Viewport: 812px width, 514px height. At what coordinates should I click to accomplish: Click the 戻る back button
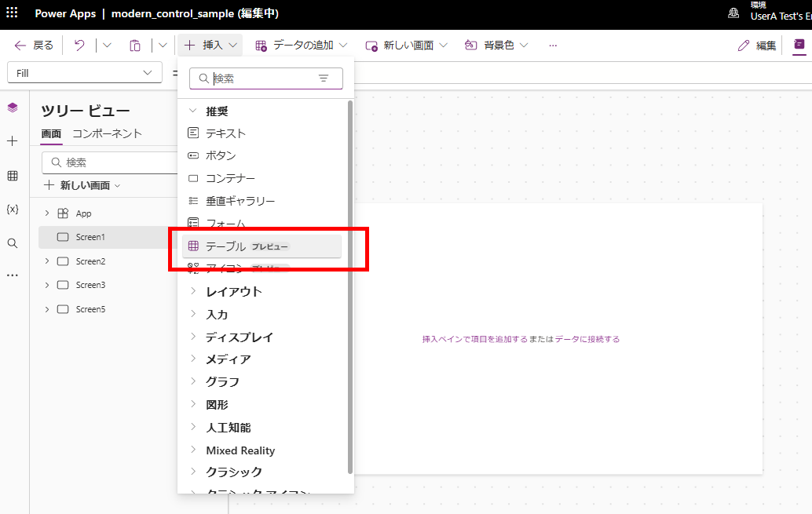(x=35, y=46)
